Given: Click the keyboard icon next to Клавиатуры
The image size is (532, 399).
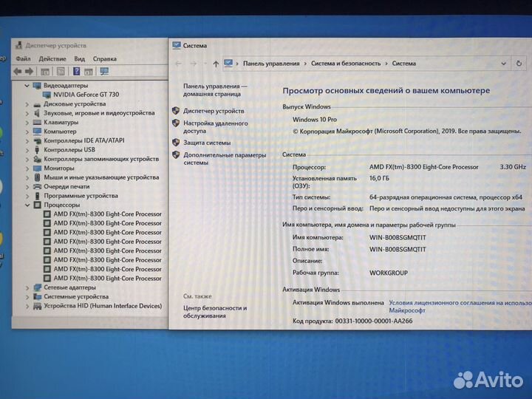Looking at the screenshot, I should point(38,122).
